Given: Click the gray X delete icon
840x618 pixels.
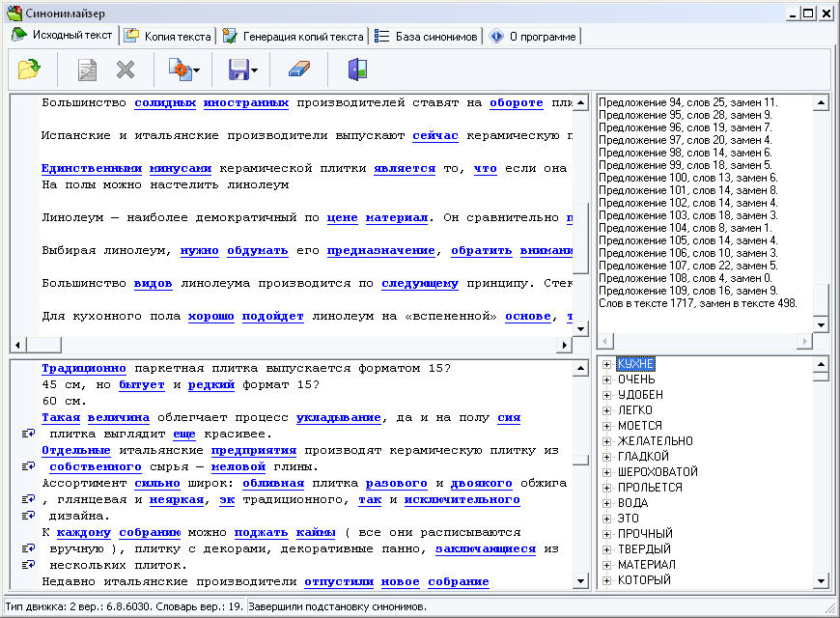Looking at the screenshot, I should pyautogui.click(x=126, y=69).
